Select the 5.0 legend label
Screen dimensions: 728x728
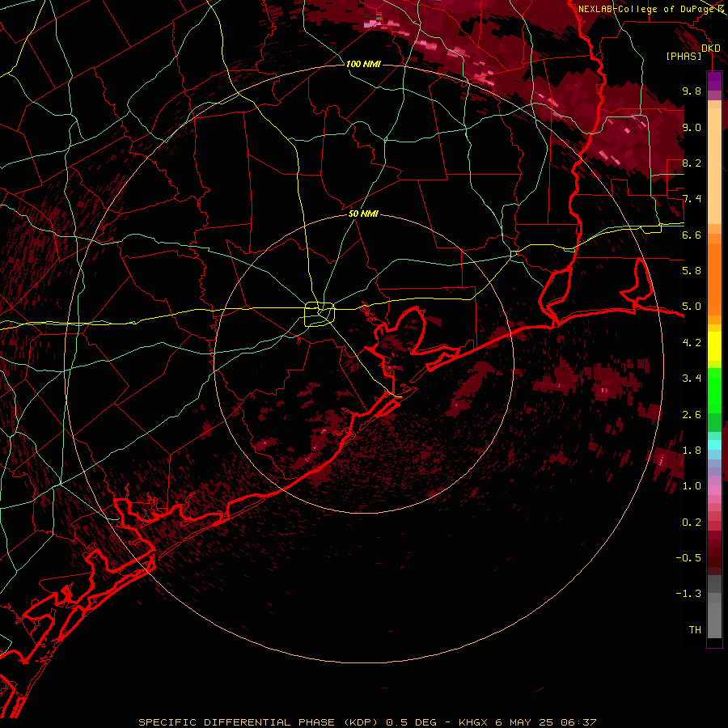(x=692, y=307)
